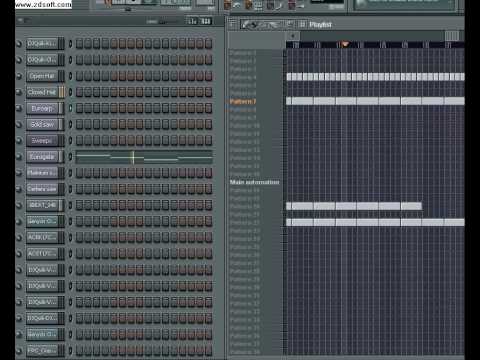Open the FPC channel button at bottom
Screen dimensions: 480x360
pos(42,351)
